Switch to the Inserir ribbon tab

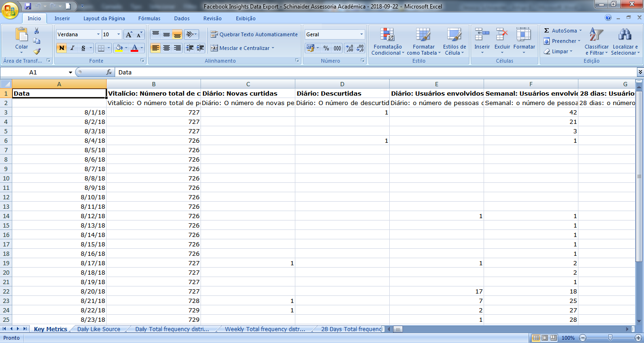tap(62, 18)
